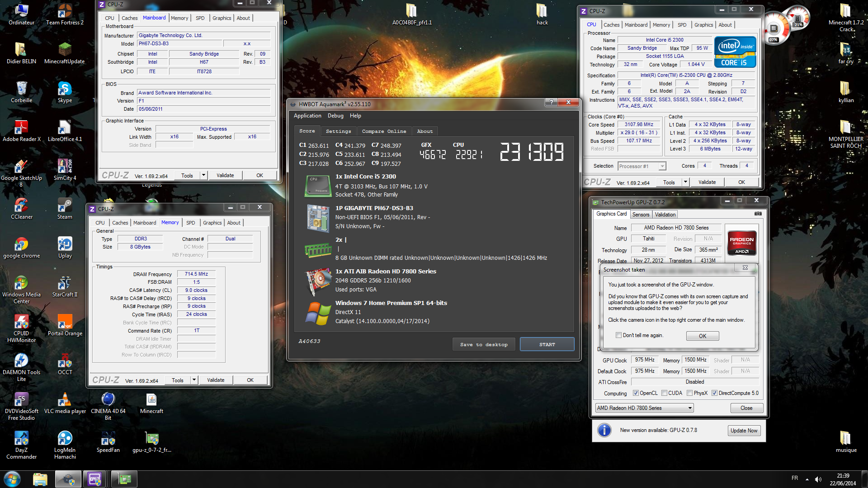Open Tools dropdown arrow in Memory CPU-Z
This screenshot has height=488, width=868.
[x=194, y=380]
